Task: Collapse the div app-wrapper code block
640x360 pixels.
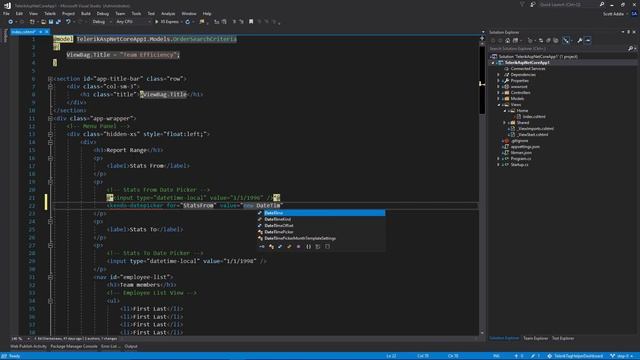Action: click(50, 118)
